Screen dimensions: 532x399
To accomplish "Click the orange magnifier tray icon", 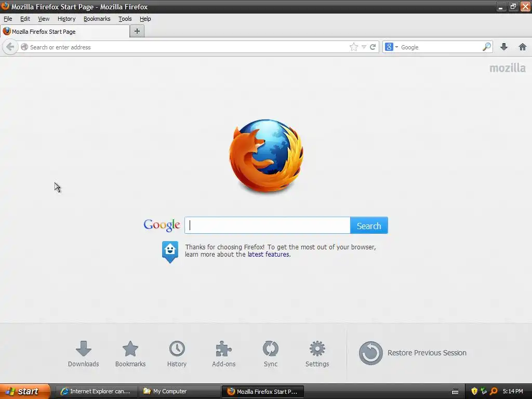I will [x=494, y=391].
